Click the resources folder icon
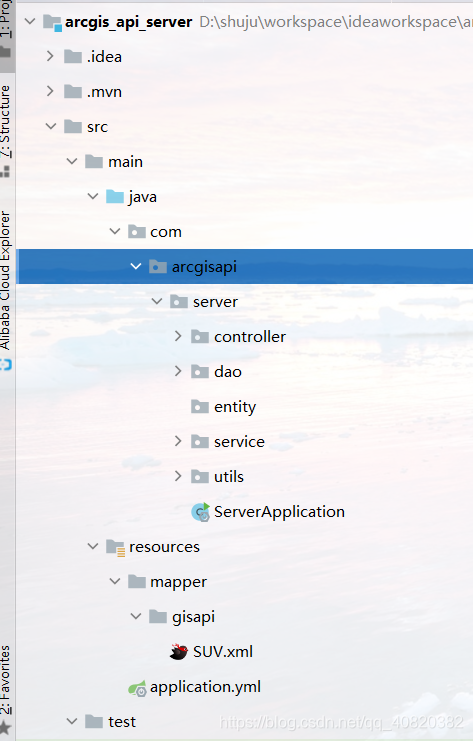Image resolution: width=473 pixels, height=741 pixels. click(116, 547)
